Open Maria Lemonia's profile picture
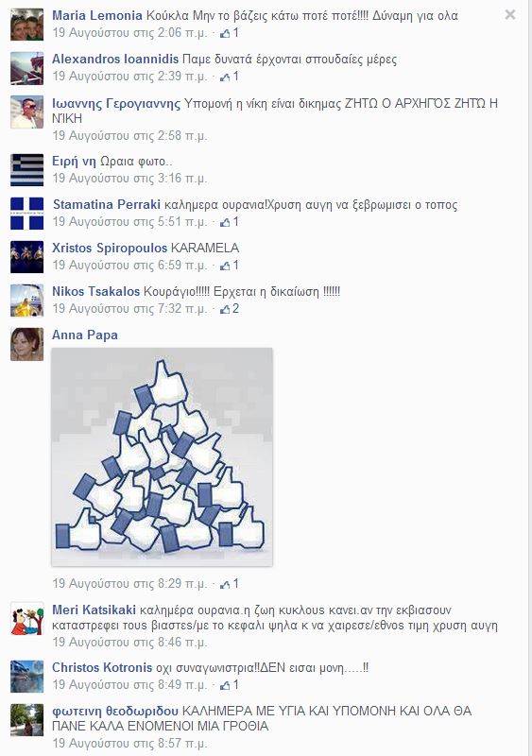Viewport: 532px width, 756px height. (27, 25)
